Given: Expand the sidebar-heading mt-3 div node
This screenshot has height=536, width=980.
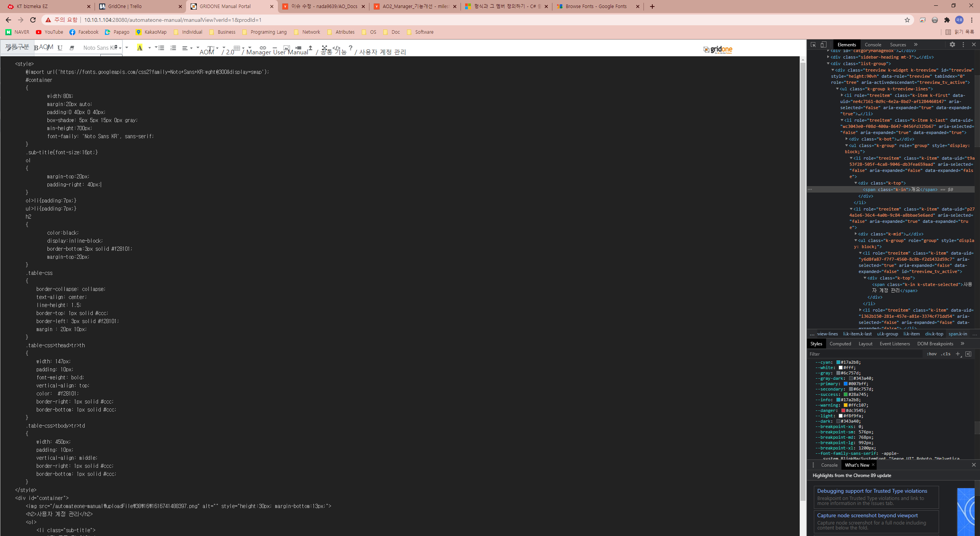Looking at the screenshot, I should click(x=828, y=57).
